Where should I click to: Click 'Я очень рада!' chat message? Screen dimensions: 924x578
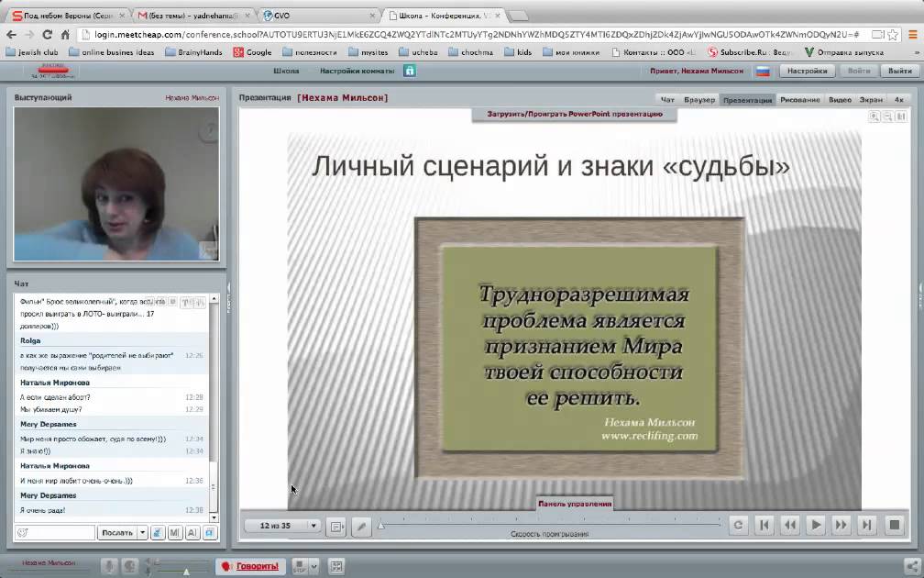pos(42,510)
